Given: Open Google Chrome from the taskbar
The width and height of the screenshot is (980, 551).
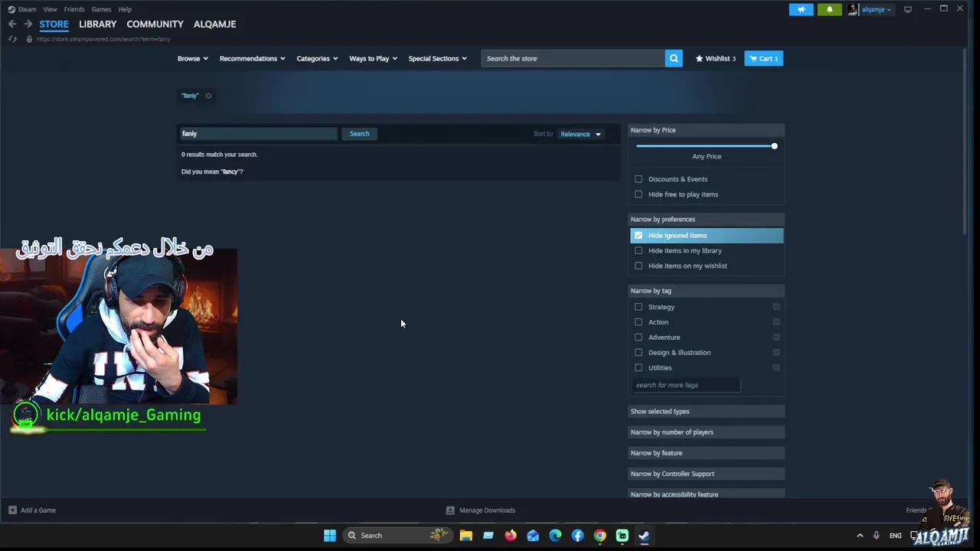Looking at the screenshot, I should click(599, 535).
